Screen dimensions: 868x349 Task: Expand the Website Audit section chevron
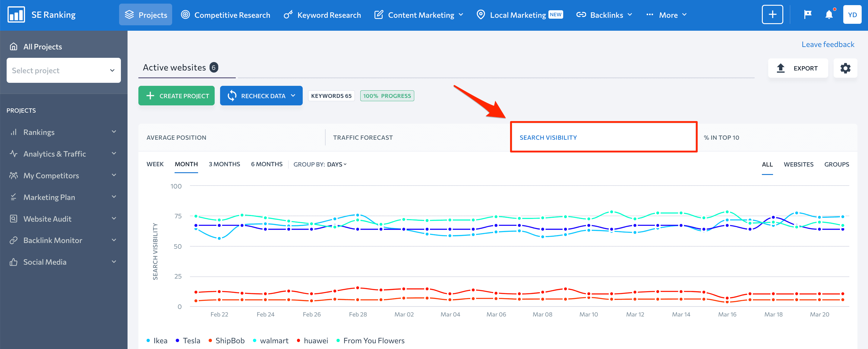[x=114, y=218]
